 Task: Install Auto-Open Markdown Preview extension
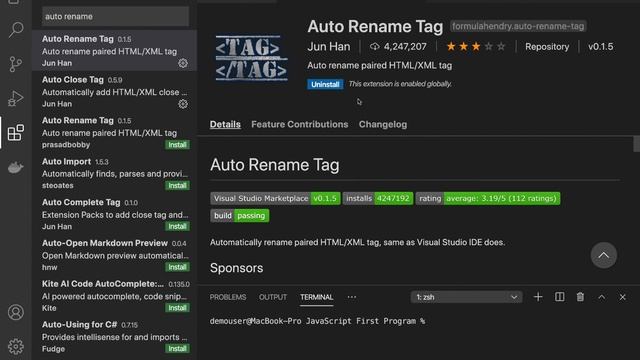[177, 267]
